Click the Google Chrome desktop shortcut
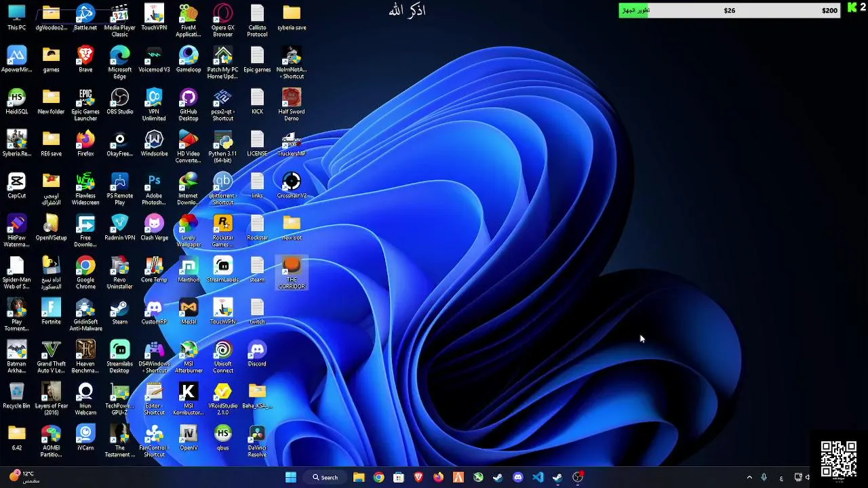The image size is (868, 488). tap(85, 273)
